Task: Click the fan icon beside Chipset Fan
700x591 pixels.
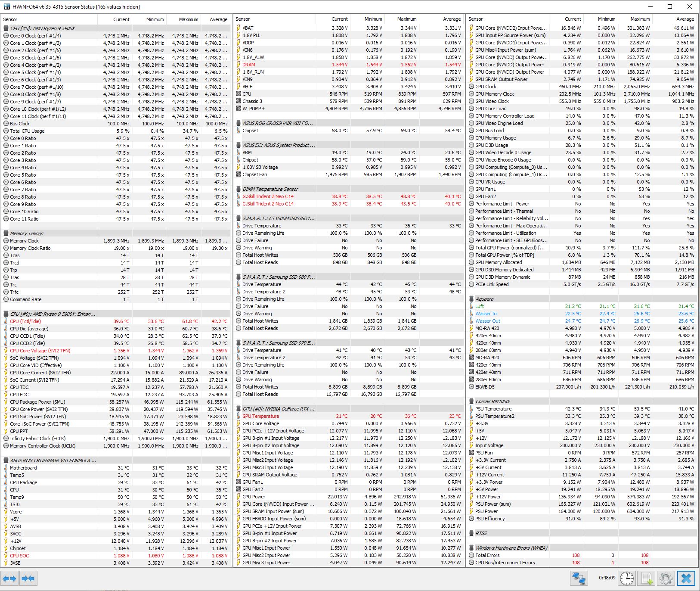Action: click(x=238, y=174)
